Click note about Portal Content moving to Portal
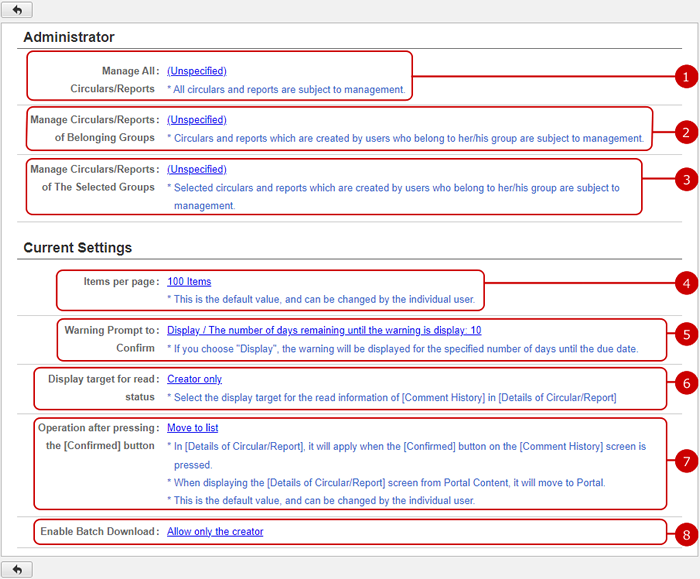Screen dimensions: 700x579 (x=386, y=483)
